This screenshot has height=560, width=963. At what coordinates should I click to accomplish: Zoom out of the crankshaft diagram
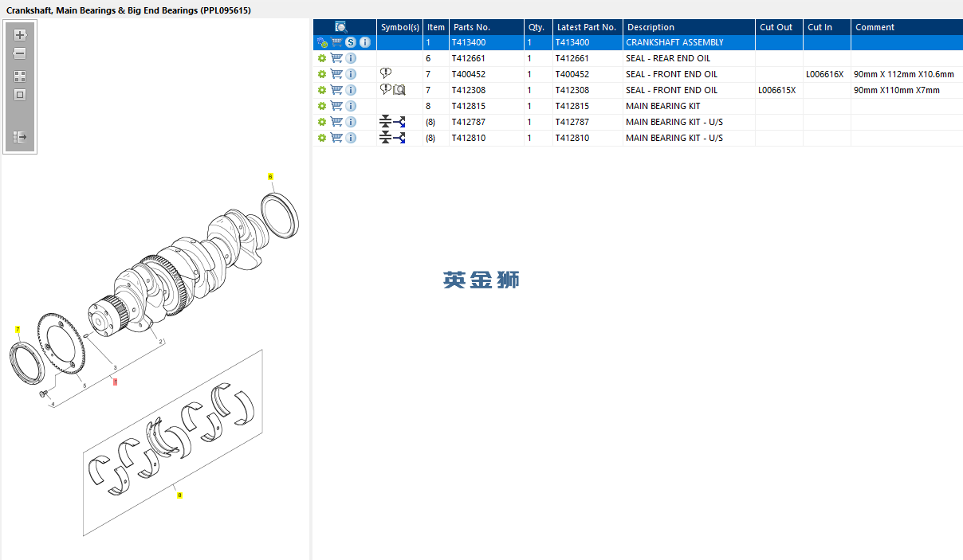tap(20, 53)
